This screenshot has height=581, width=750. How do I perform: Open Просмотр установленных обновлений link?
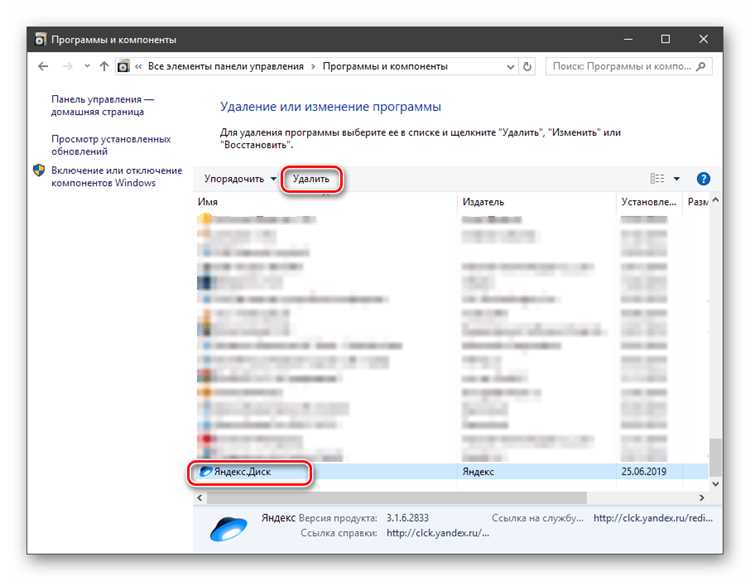[x=111, y=145]
